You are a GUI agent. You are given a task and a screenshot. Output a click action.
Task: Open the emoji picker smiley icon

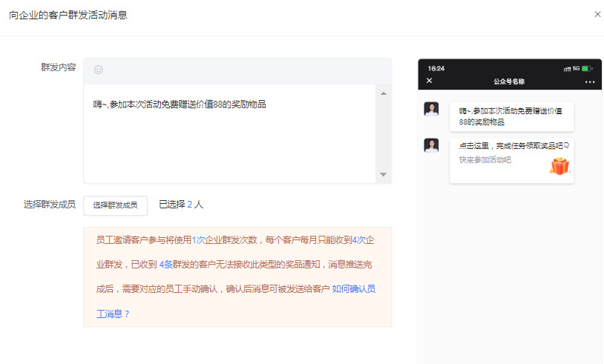(99, 70)
